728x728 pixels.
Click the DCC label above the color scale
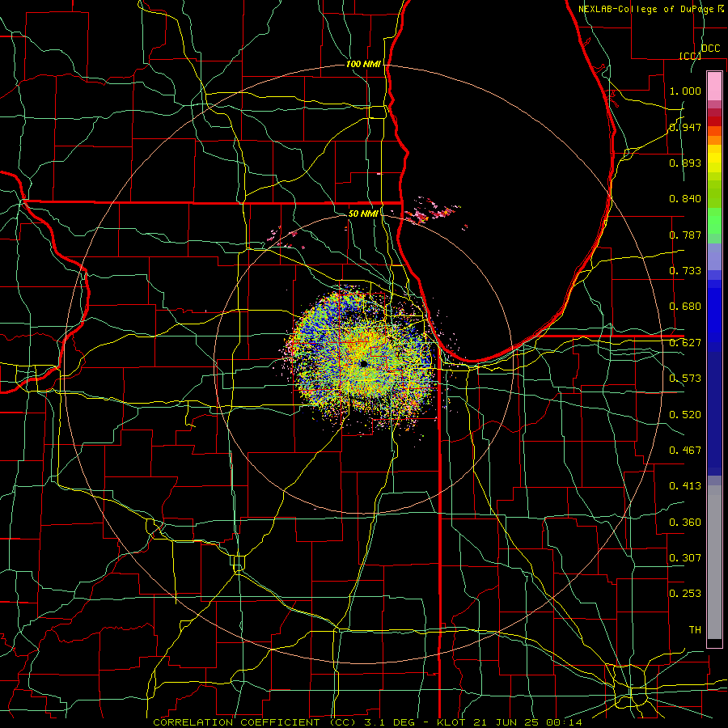[710, 49]
